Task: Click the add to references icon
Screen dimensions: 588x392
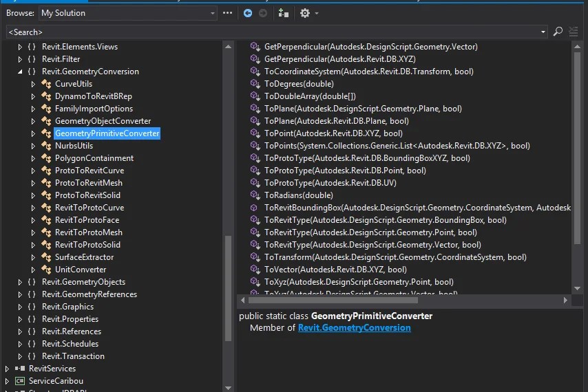Action: coord(284,14)
